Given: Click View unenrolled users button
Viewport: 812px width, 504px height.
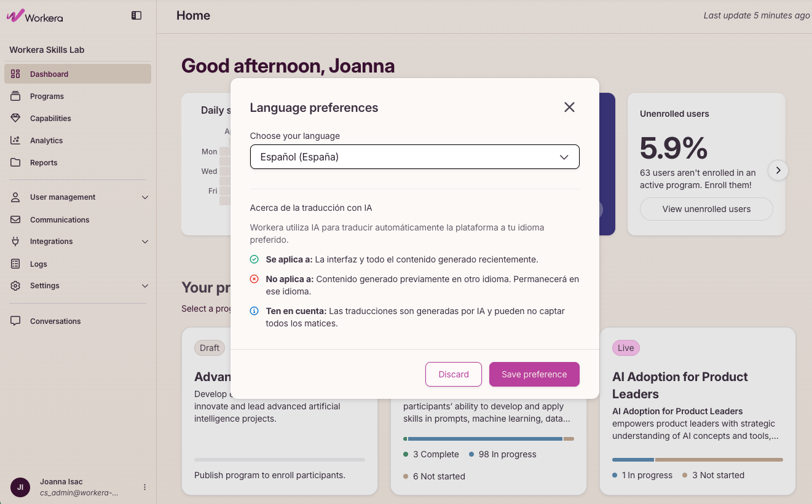Looking at the screenshot, I should pyautogui.click(x=706, y=209).
